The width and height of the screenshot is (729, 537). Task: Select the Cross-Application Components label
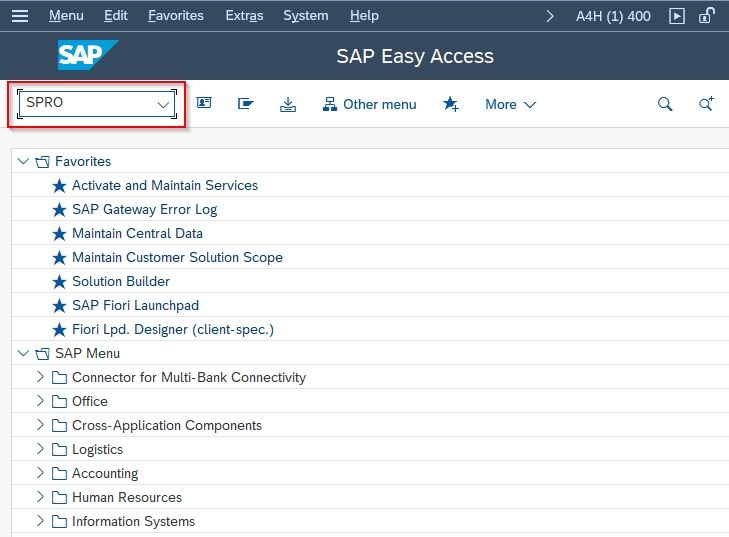(167, 425)
